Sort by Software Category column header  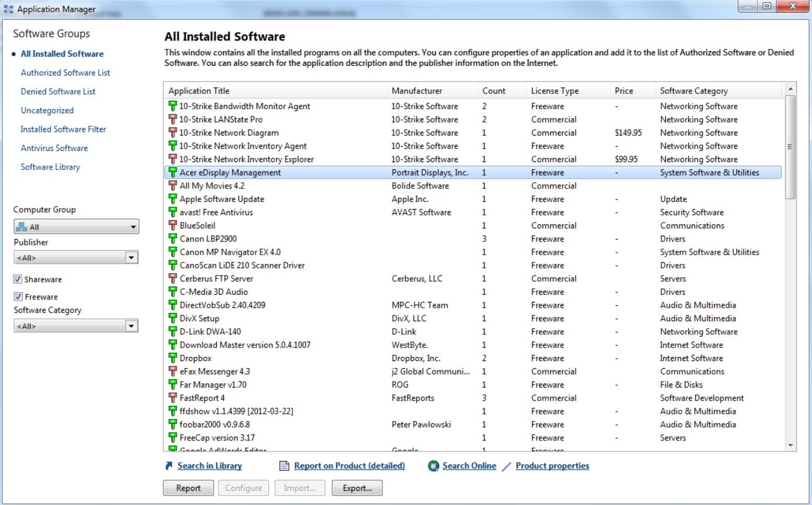click(719, 91)
